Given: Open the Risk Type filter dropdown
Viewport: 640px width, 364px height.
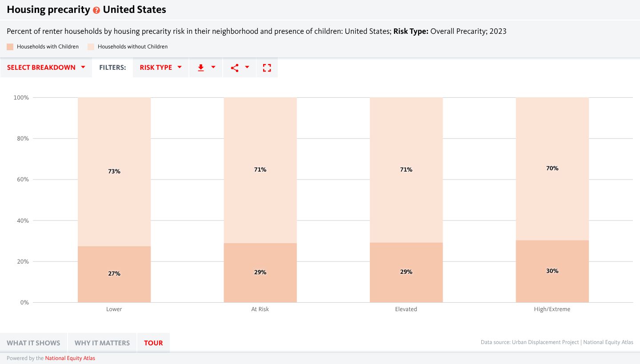Looking at the screenshot, I should click(x=160, y=68).
